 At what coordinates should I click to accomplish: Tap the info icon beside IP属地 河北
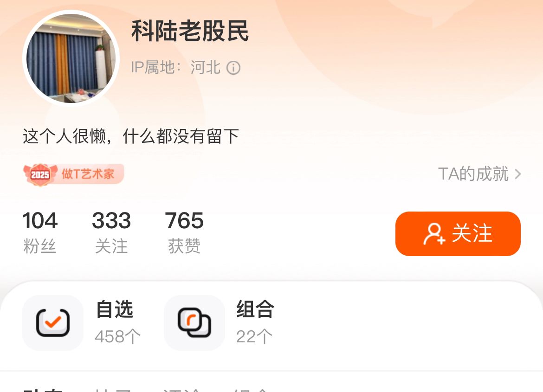(x=233, y=68)
